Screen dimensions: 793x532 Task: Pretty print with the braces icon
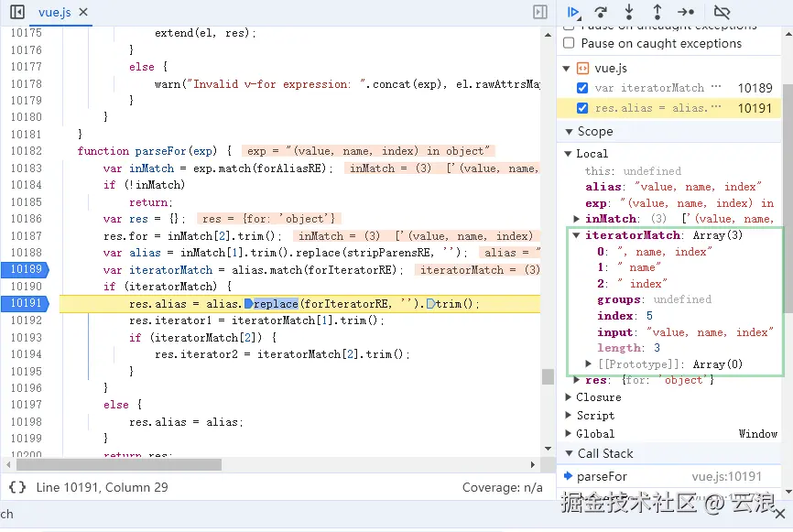click(x=17, y=487)
